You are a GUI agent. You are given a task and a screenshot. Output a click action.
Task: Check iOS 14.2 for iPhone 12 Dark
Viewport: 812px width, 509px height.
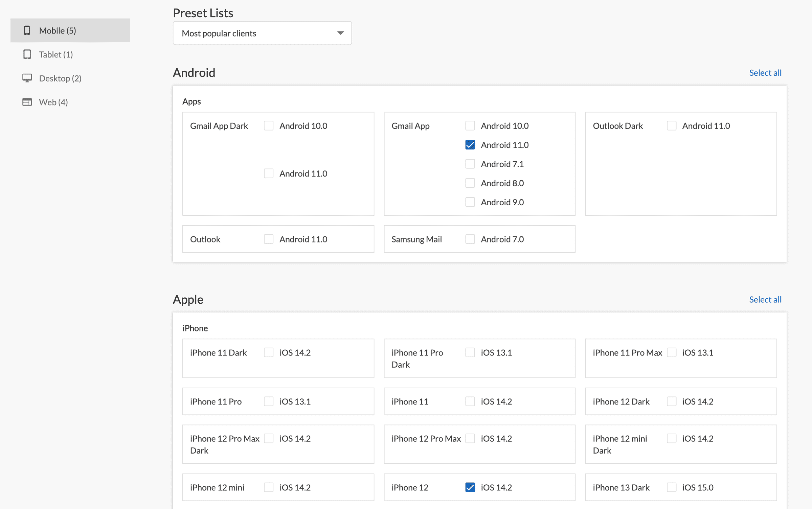(672, 401)
